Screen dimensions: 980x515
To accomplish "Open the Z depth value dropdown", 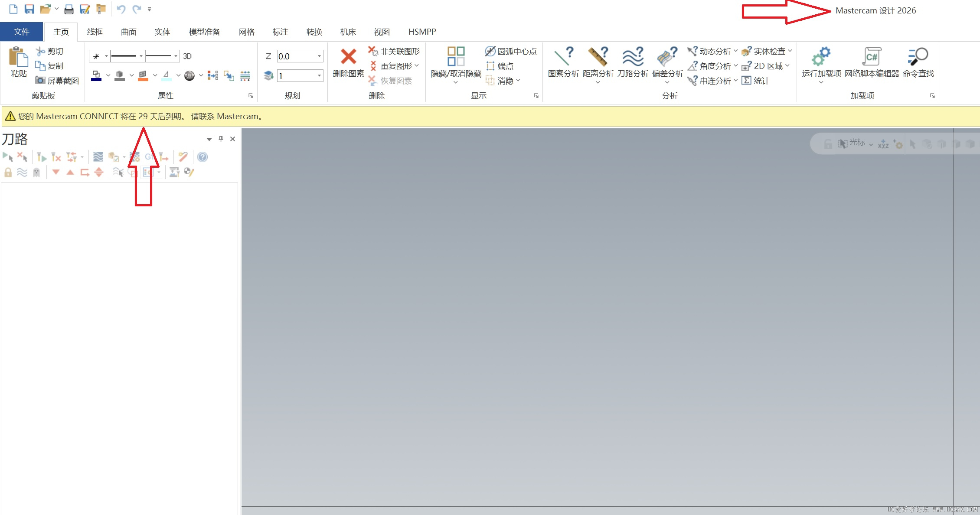I will click(x=319, y=56).
